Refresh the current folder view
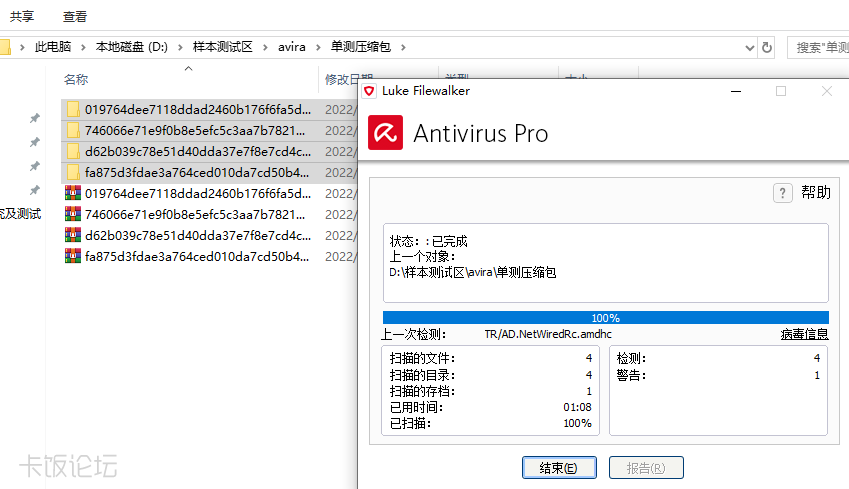Screen dimensions: 849x489 tap(767, 47)
